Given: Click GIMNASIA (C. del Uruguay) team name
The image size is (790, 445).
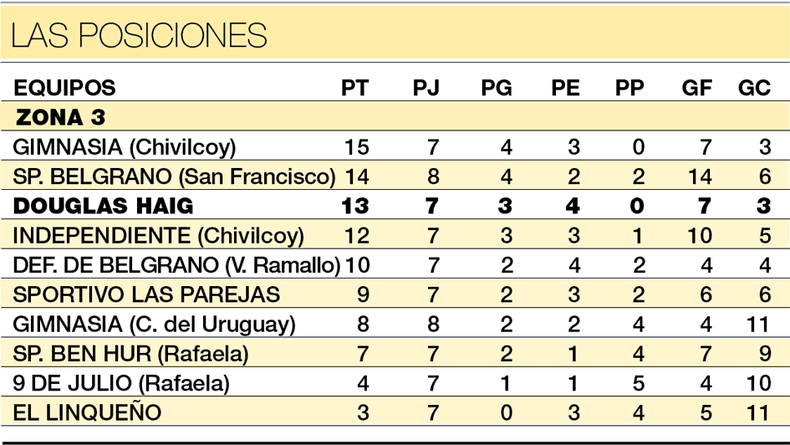Looking at the screenshot, I should click(154, 325).
